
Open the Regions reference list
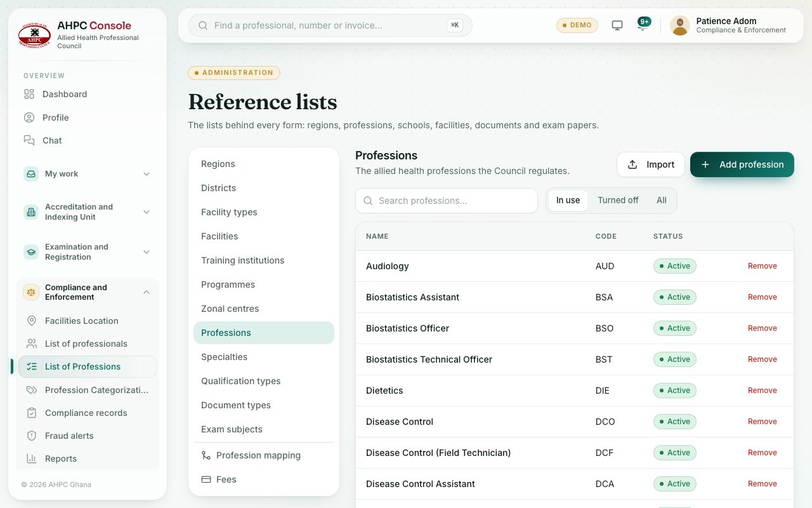pyautogui.click(x=264, y=164)
